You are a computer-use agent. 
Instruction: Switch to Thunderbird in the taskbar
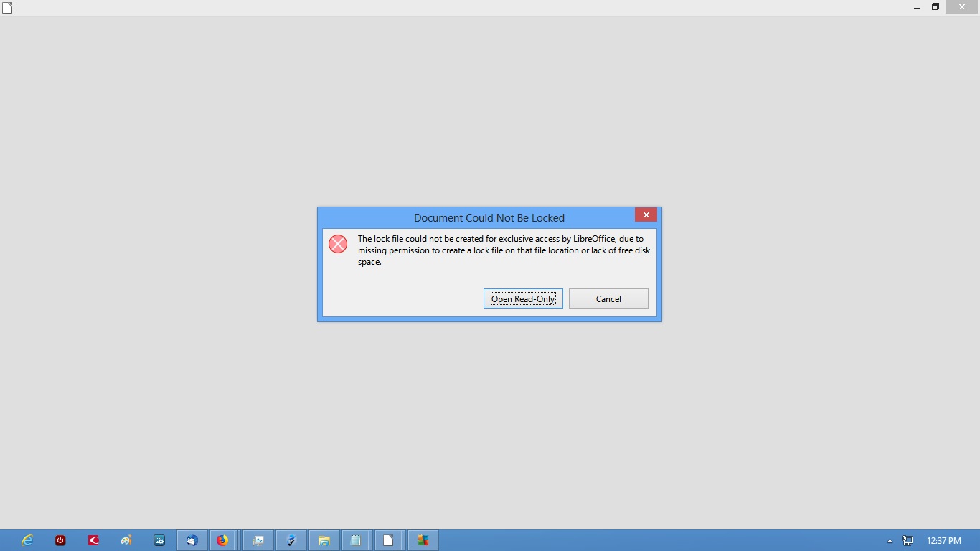click(x=192, y=540)
